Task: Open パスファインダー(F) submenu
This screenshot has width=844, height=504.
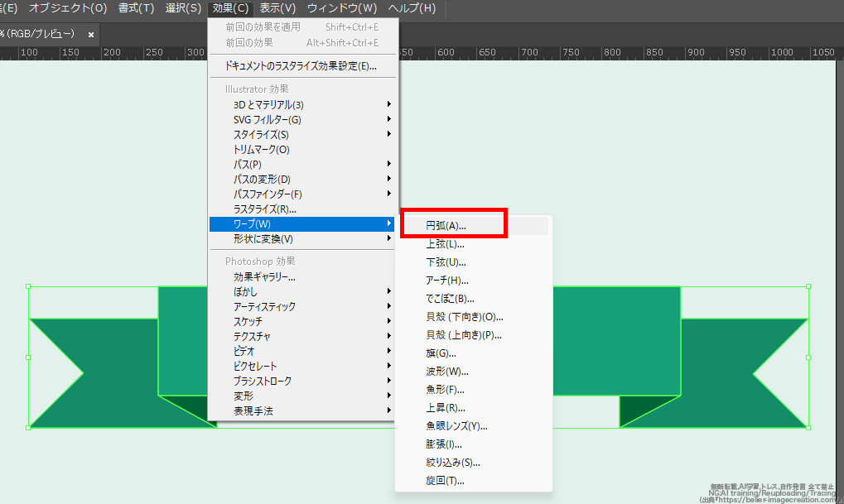Action: pos(268,194)
